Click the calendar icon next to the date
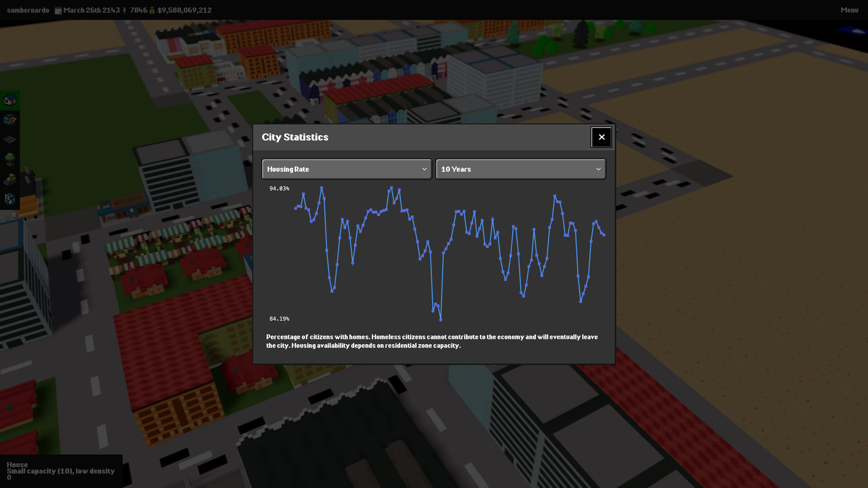 click(x=58, y=10)
